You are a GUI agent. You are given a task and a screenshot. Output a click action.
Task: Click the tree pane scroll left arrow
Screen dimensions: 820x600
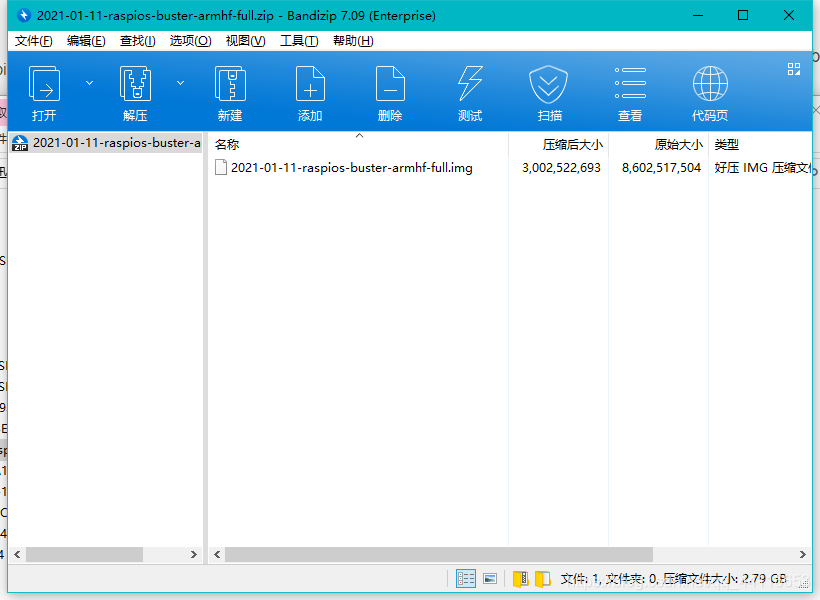17,554
